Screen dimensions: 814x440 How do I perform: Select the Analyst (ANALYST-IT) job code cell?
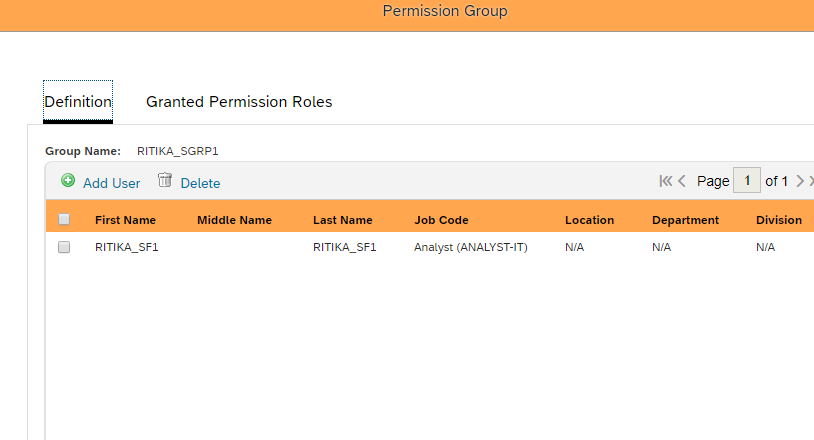(470, 248)
